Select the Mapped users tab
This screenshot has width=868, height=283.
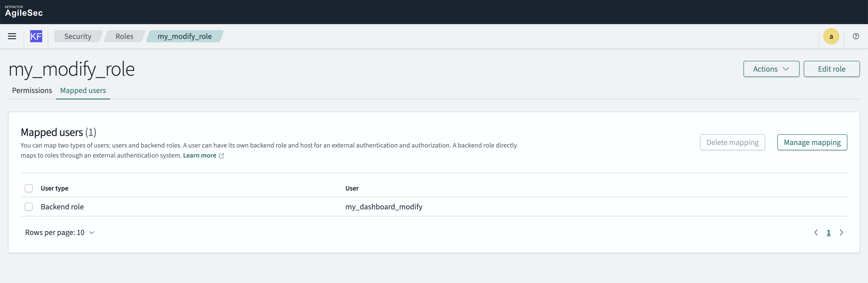click(83, 90)
